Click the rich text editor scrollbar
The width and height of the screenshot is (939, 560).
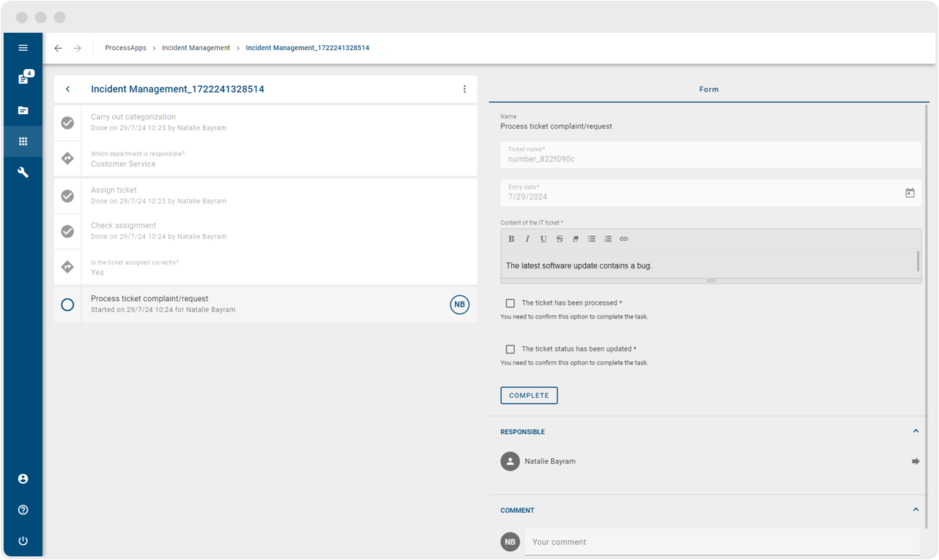[918, 262]
